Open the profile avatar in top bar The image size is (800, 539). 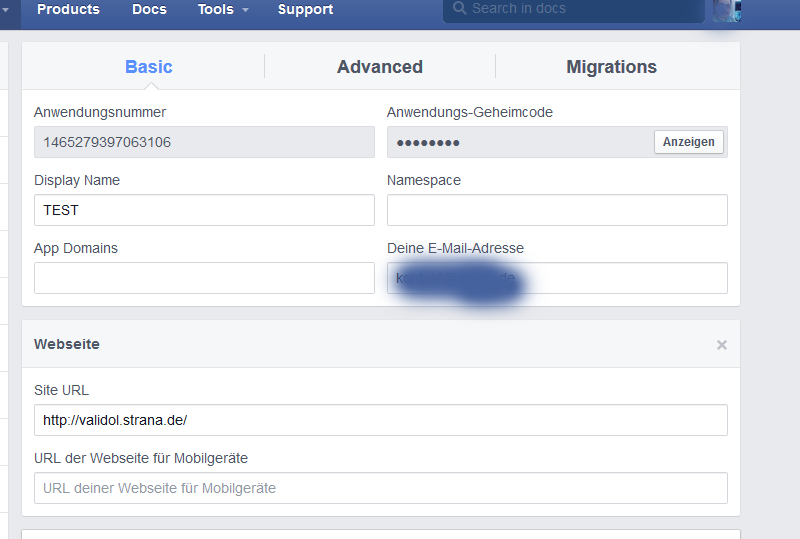coord(727,10)
